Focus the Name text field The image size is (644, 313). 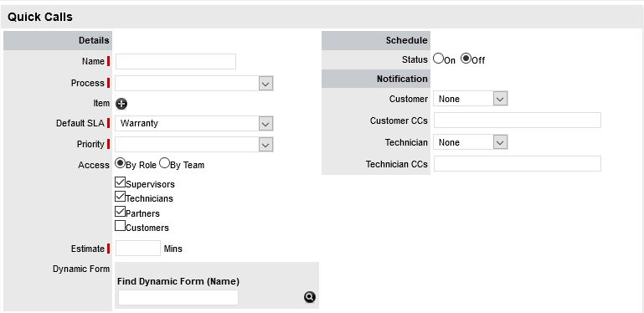click(x=176, y=62)
